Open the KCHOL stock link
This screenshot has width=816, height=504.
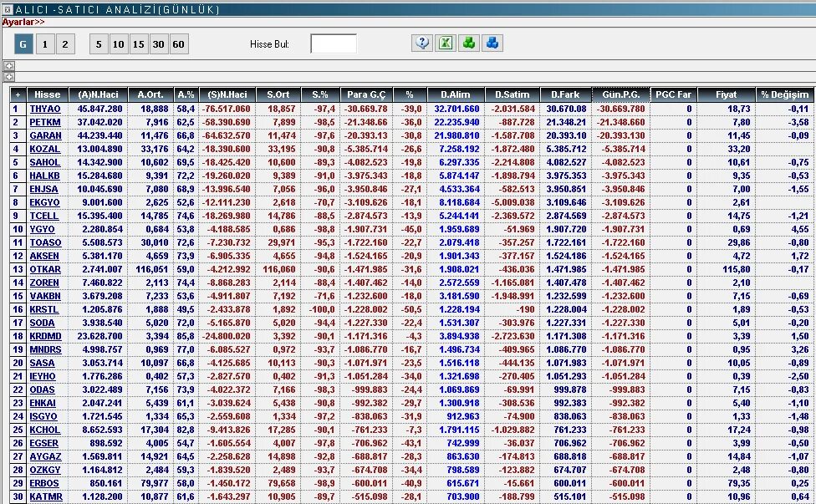click(45, 430)
